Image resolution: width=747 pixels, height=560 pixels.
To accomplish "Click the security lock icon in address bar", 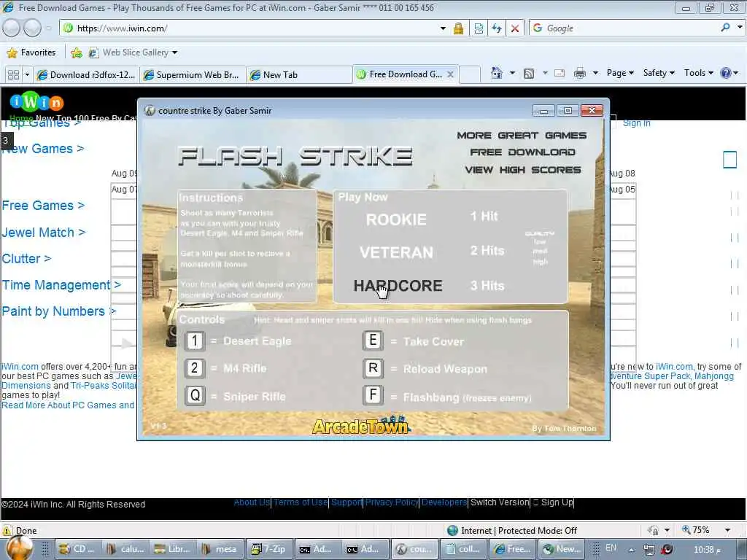I will pyautogui.click(x=458, y=28).
